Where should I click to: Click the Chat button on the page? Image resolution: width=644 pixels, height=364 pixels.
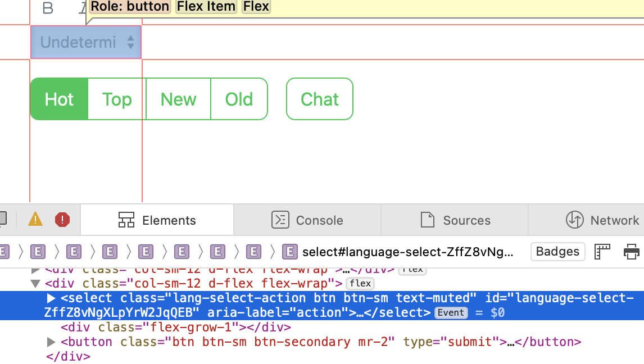click(319, 99)
